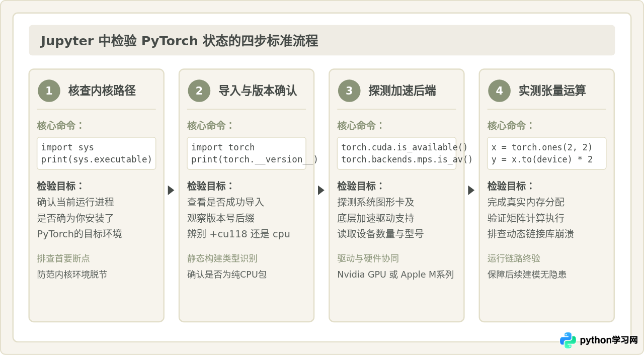Viewport: 644px width, 355px height.
Task: Click "核心命令：" label in the 探测加速后端 card
Action: (x=361, y=126)
